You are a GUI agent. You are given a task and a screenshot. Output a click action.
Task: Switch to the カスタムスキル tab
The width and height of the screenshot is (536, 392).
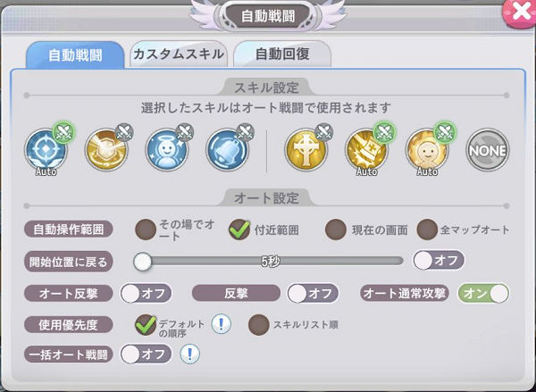[179, 54]
